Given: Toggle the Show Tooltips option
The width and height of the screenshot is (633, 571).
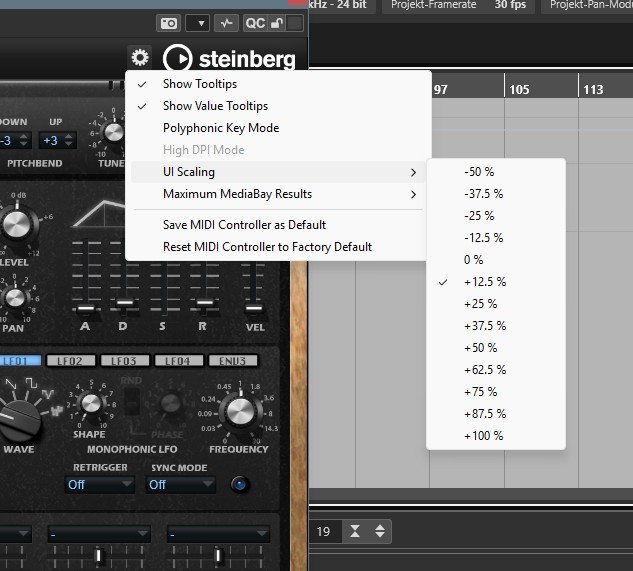Looking at the screenshot, I should pyautogui.click(x=200, y=84).
